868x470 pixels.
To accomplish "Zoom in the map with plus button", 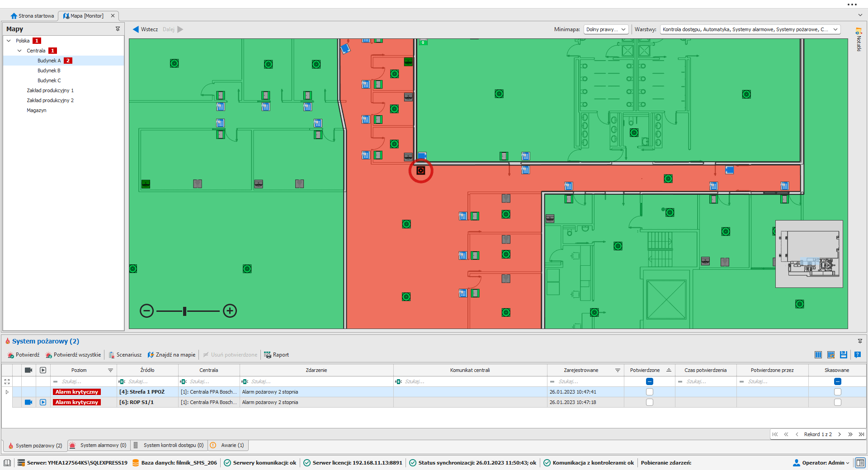I will coord(230,311).
